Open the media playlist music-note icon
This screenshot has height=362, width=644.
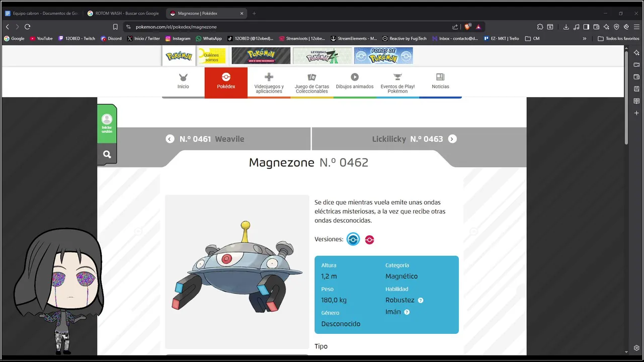(x=576, y=27)
